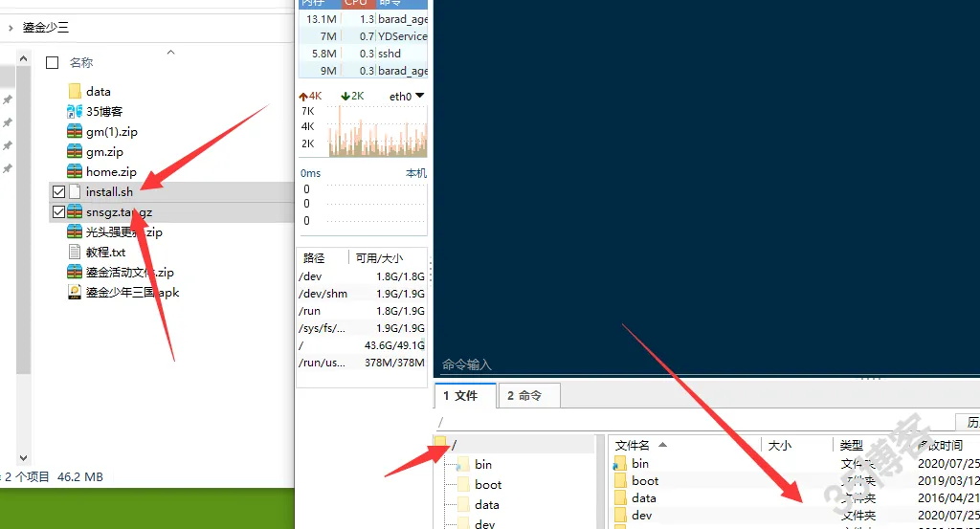Click sort arrow beside 文件名 header
The width and height of the screenshot is (980, 529).
(x=662, y=445)
